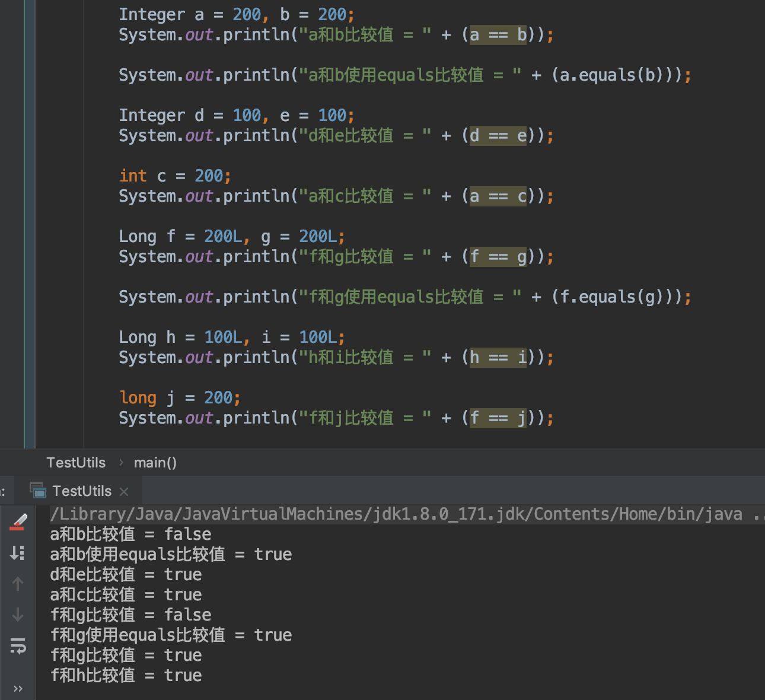Click console output 'd和e比较值 = true'
Image resolution: width=765 pixels, height=700 pixels.
[x=126, y=574]
